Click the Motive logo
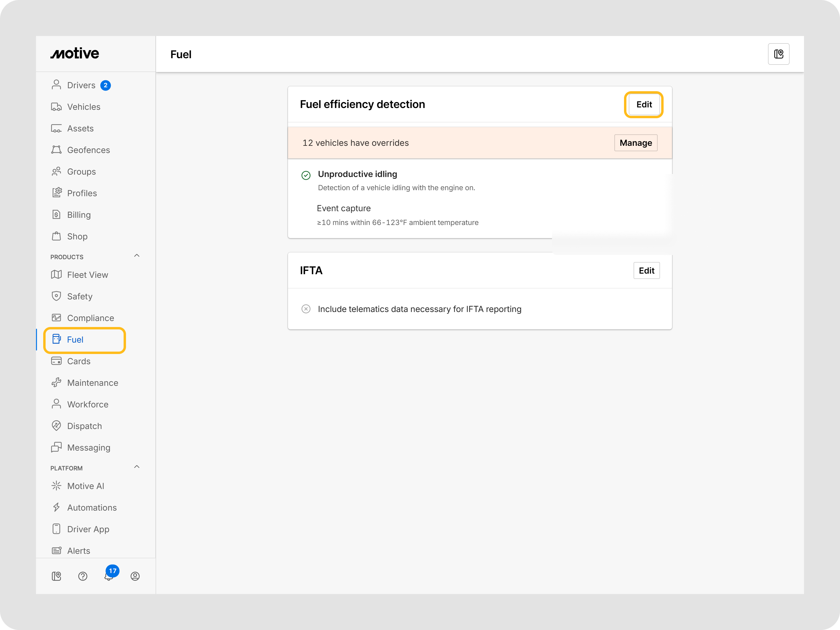 (75, 53)
